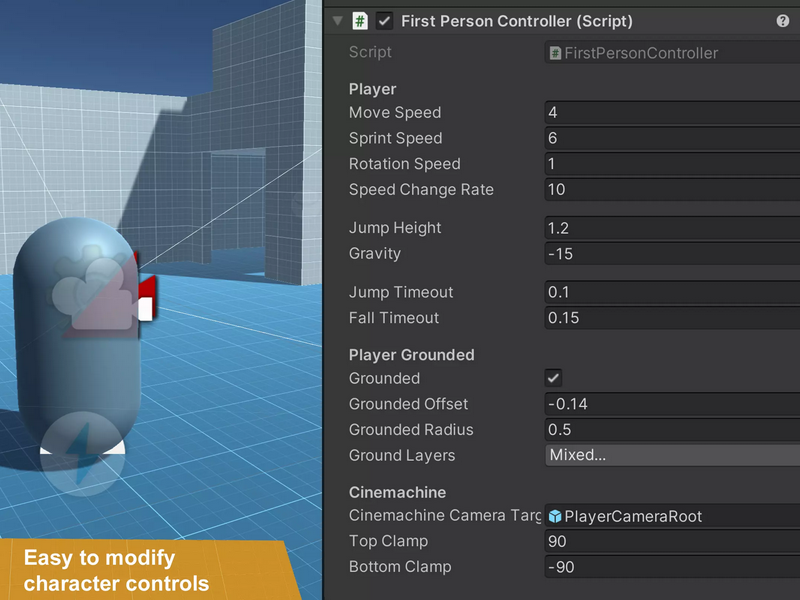Select the lightning bolt gizmo icon in scene

pyautogui.click(x=82, y=453)
